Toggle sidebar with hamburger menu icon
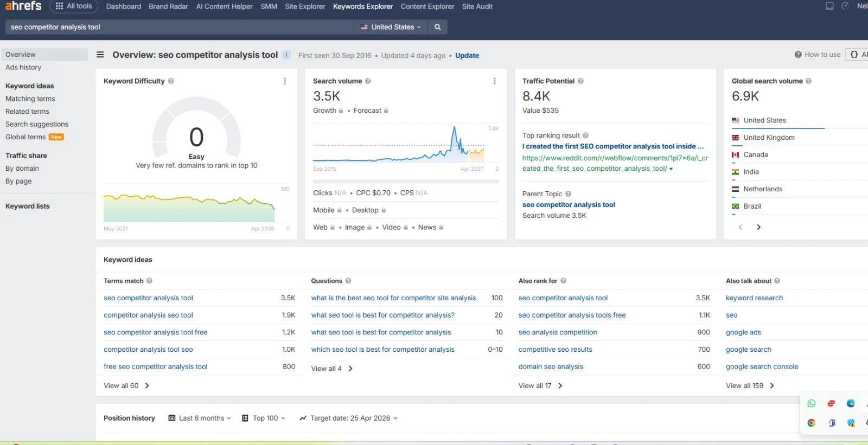The height and width of the screenshot is (445, 868). coord(100,55)
